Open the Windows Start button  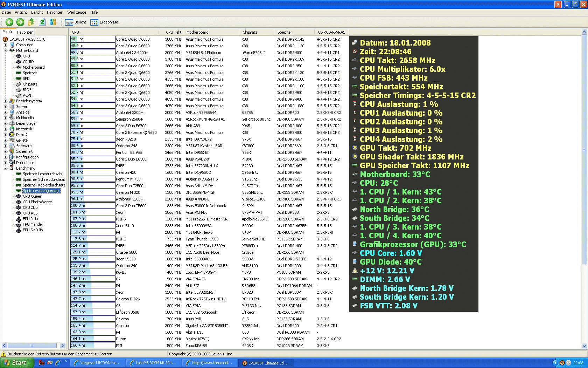click(17, 363)
